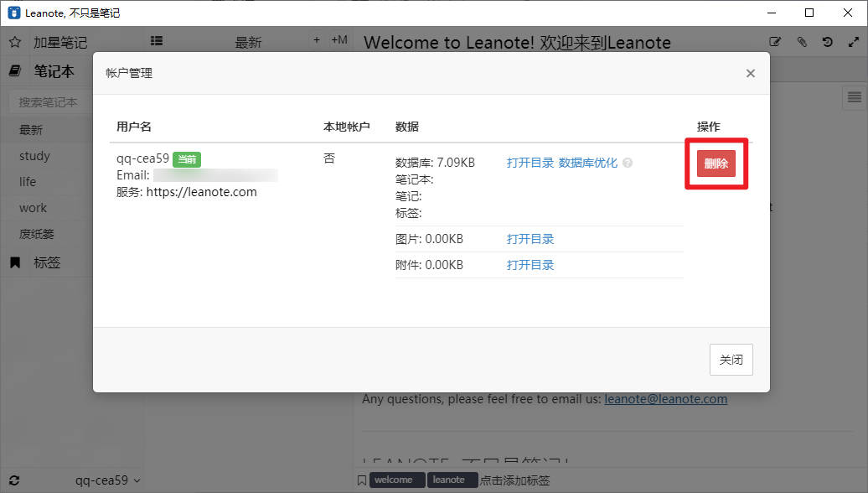Open the 废纸篓 trash notebook
Screen dimensions: 868x493
(x=37, y=234)
